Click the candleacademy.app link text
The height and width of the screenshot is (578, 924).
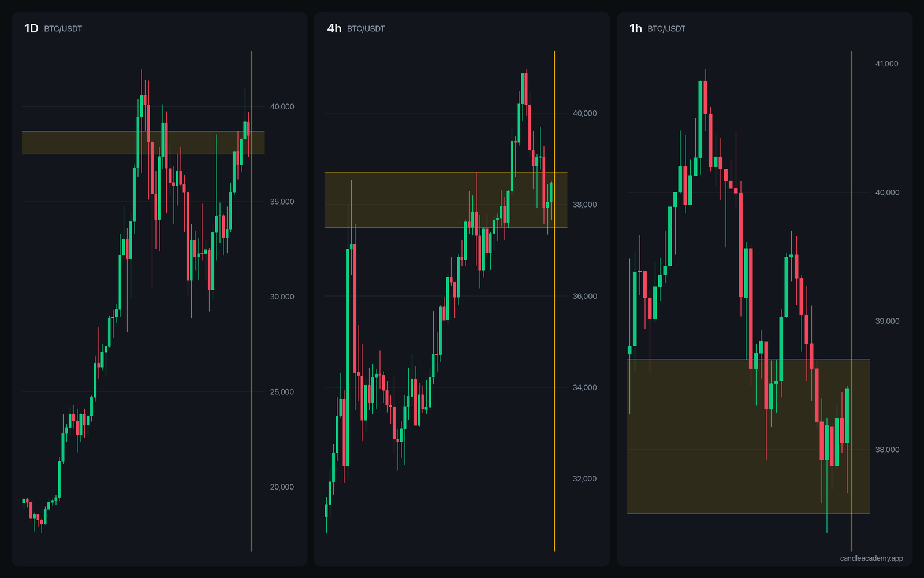click(x=871, y=558)
